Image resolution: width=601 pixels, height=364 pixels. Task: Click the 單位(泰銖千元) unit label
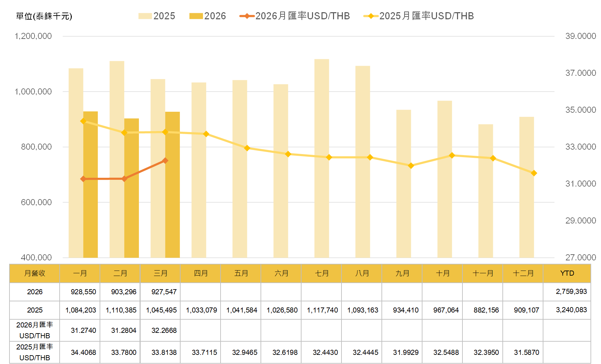tap(44, 16)
